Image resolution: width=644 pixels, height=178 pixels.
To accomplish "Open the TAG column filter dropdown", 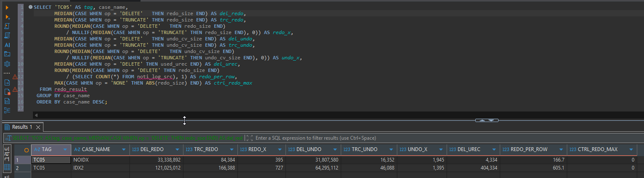I will click(65, 149).
